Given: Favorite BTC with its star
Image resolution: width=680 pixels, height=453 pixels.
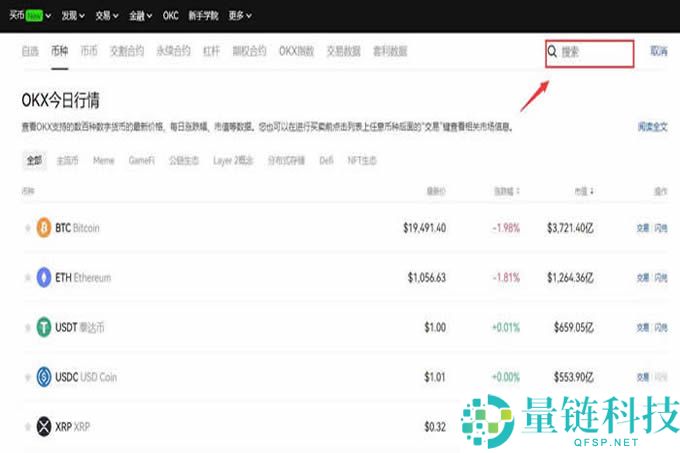Looking at the screenshot, I should click(28, 228).
